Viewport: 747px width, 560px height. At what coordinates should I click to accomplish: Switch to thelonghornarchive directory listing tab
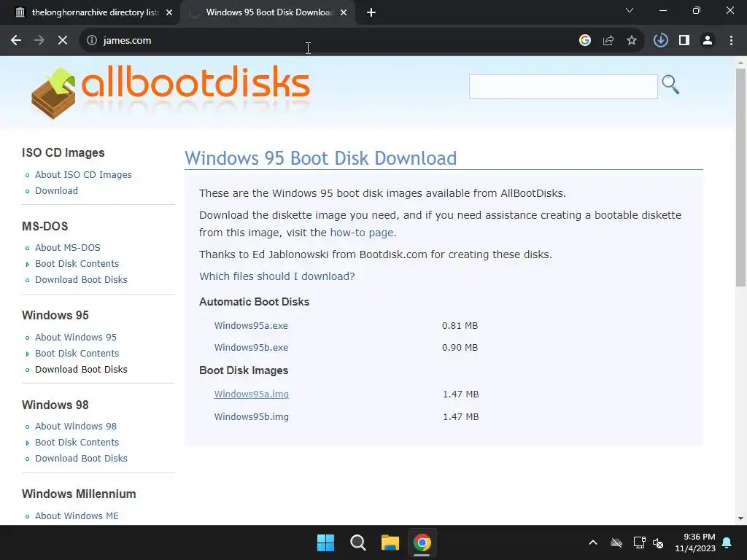tap(94, 12)
